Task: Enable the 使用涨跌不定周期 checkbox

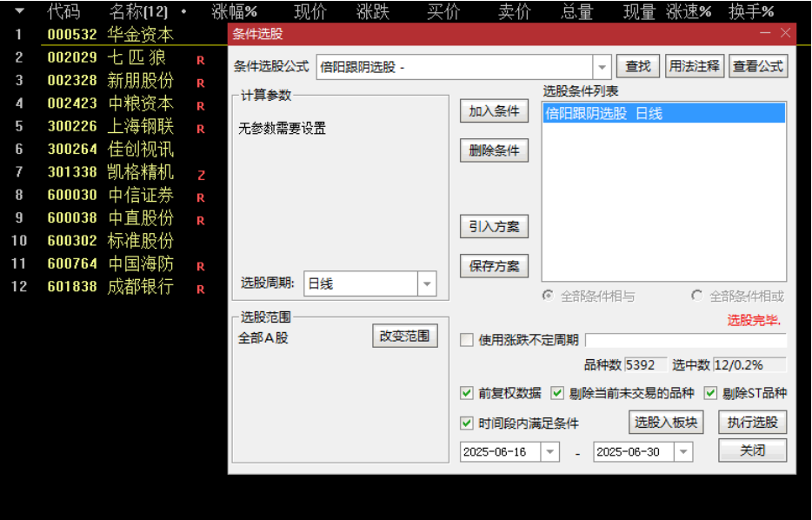Action: point(466,340)
